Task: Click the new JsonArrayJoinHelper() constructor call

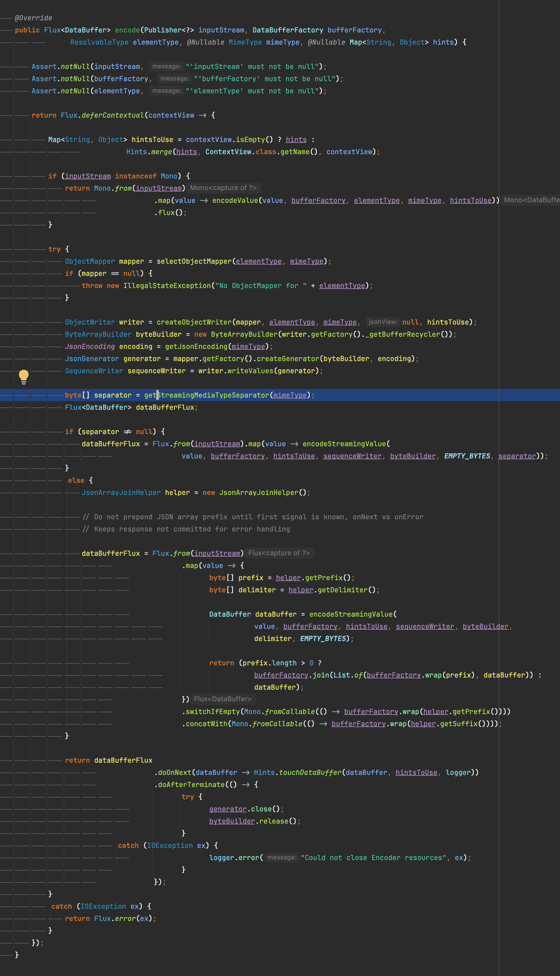Action: [x=259, y=493]
